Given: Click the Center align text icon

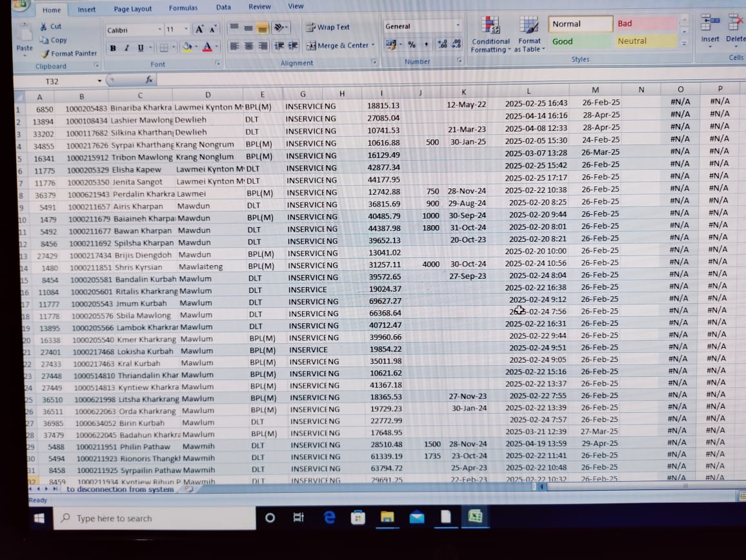Looking at the screenshot, I should (248, 46).
